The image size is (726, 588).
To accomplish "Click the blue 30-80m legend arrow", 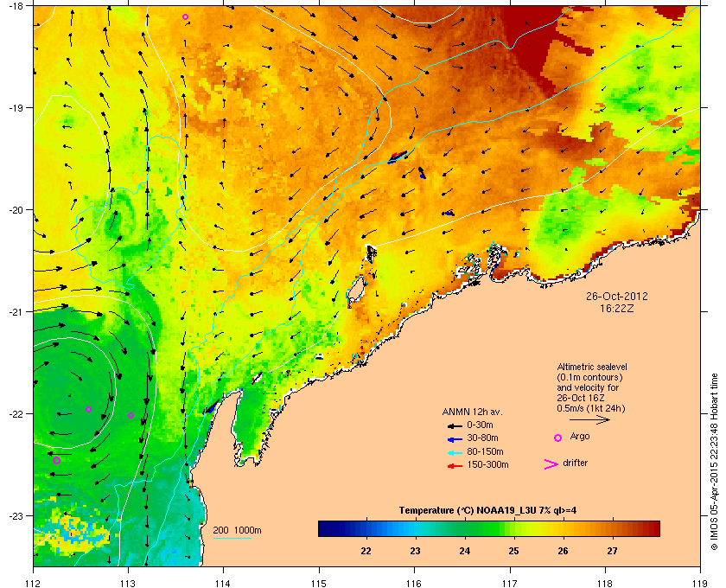I will click(x=455, y=438).
